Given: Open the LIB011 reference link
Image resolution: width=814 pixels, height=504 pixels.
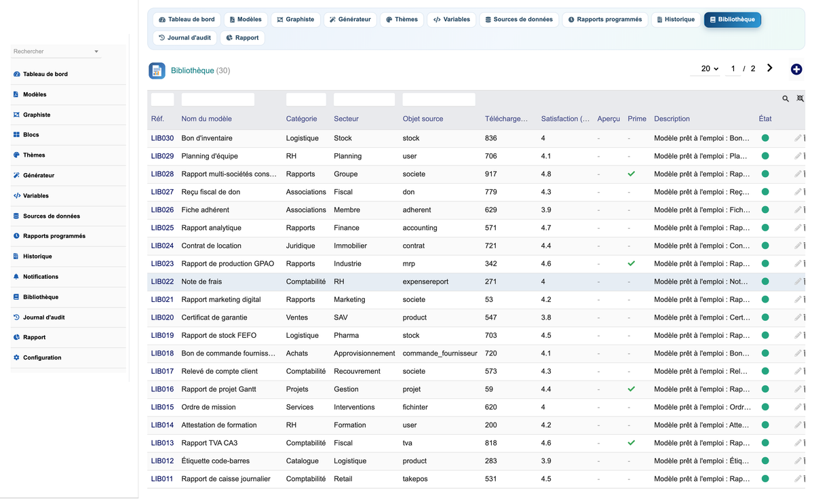Looking at the screenshot, I should [x=162, y=479].
